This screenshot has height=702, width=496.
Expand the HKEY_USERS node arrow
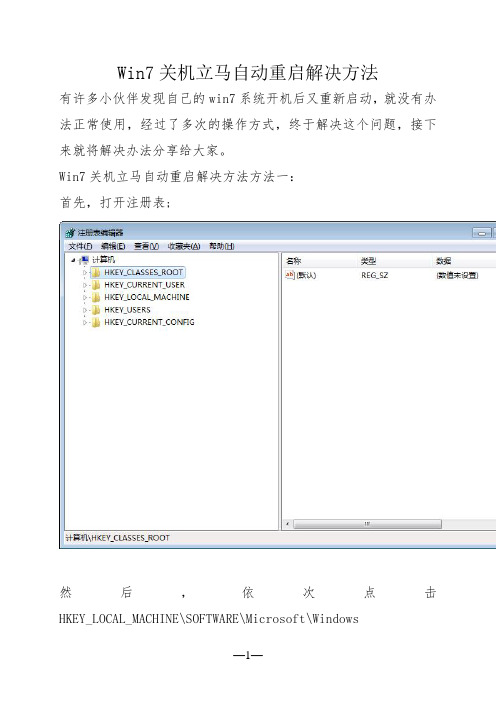coord(85,310)
